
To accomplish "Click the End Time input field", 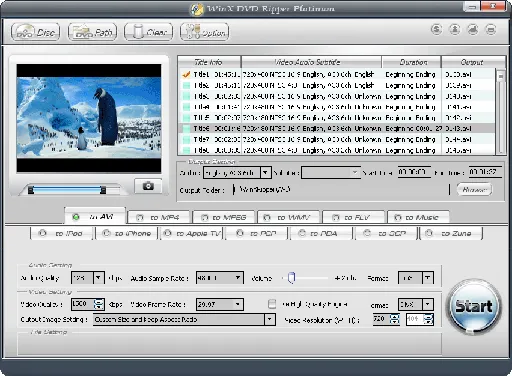I will [485, 172].
